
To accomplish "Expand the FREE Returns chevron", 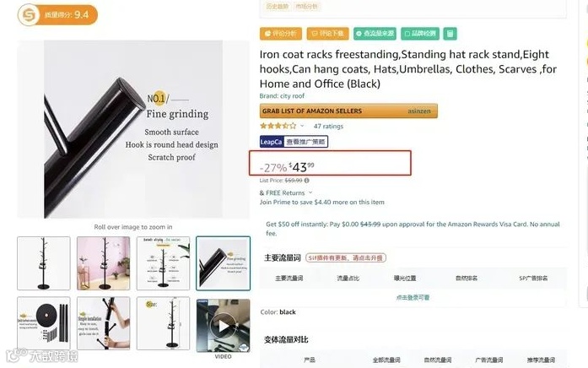I will pos(310,192).
